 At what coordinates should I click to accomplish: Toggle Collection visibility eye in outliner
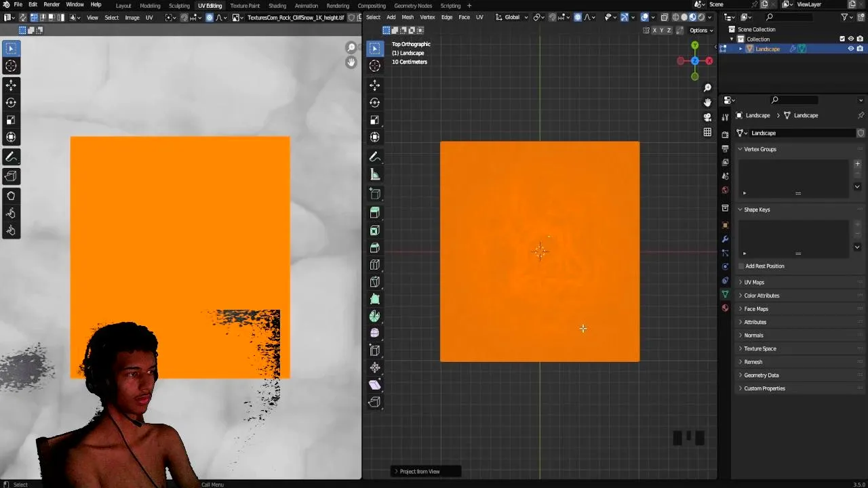click(x=851, y=39)
